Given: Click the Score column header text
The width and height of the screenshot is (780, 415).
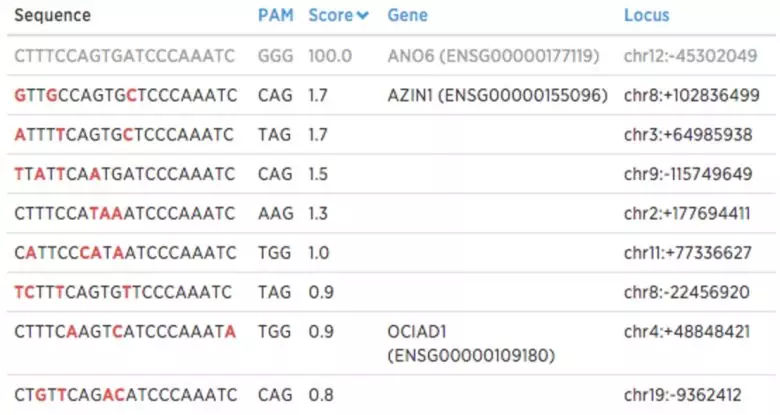Looking at the screenshot, I should click(330, 15).
